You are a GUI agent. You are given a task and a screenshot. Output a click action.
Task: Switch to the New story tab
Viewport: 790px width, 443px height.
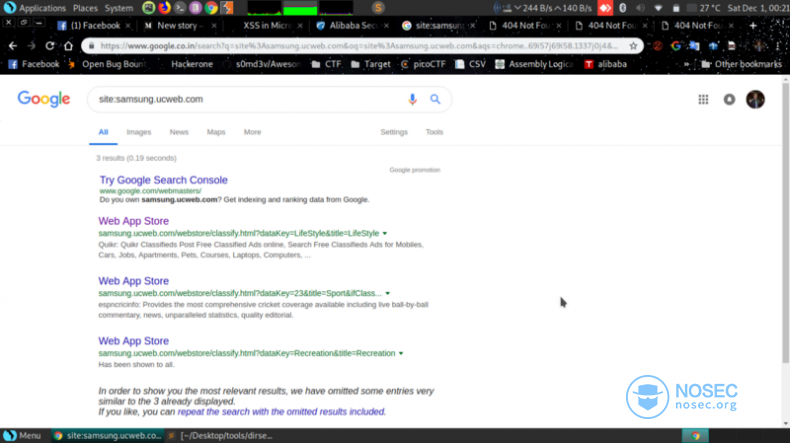(179, 25)
